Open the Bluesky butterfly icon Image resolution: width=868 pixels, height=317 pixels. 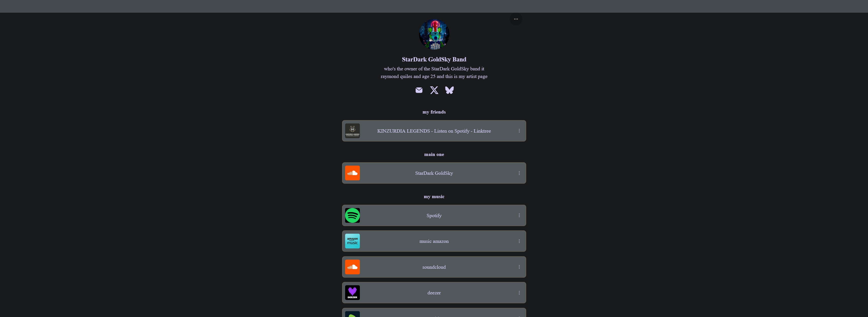(x=449, y=90)
